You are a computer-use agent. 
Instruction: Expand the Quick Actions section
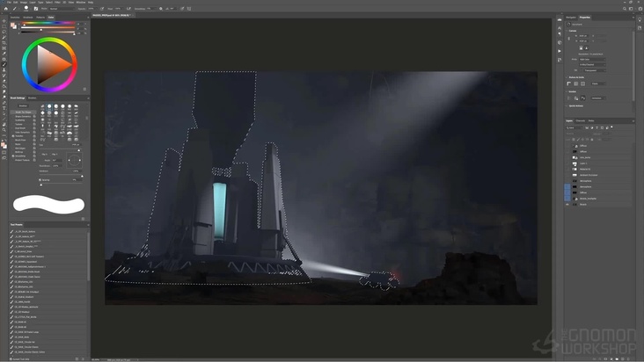[x=567, y=105]
